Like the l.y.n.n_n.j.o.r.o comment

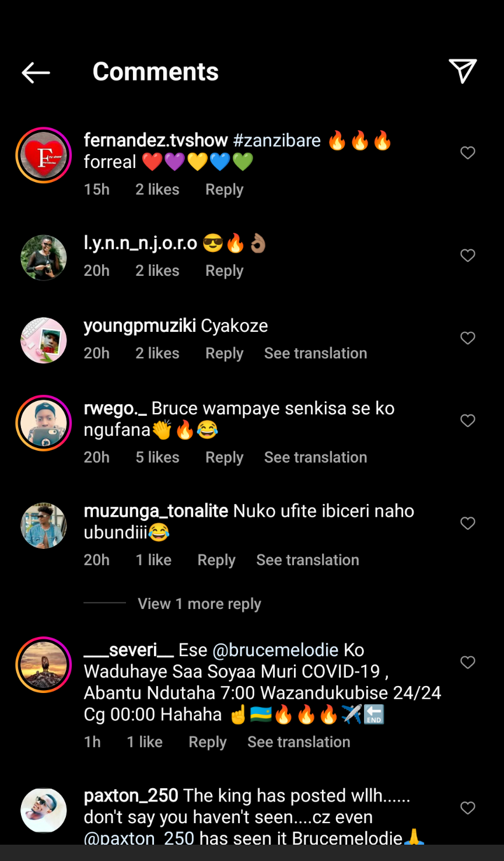tap(468, 256)
